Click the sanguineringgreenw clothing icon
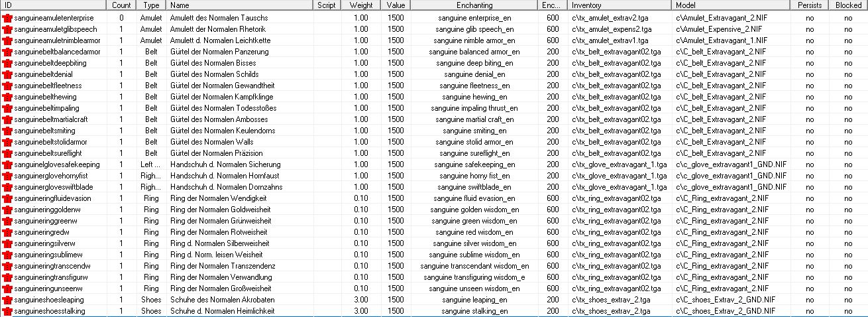Viewport: 868px width, 317px height. tap(7, 221)
